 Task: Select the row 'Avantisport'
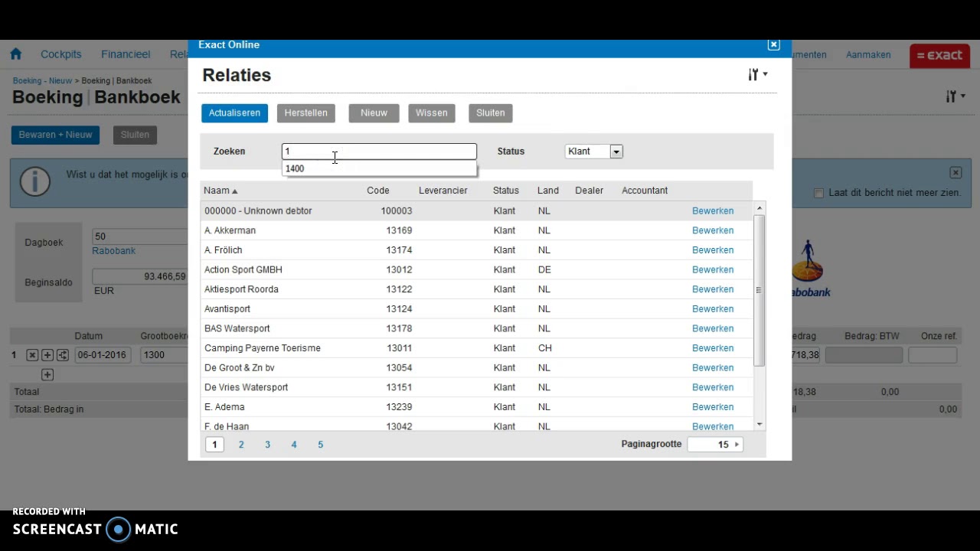pyautogui.click(x=476, y=309)
